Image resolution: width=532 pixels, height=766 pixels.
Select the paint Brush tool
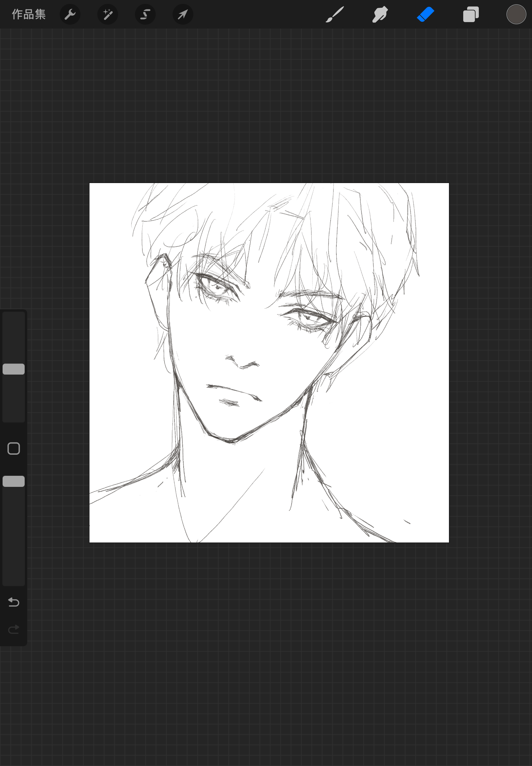335,15
